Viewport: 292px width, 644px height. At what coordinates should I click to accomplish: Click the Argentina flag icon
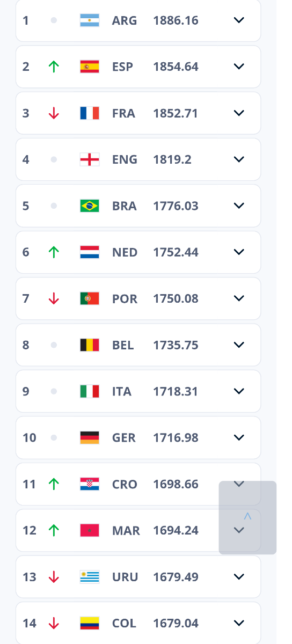click(x=90, y=20)
